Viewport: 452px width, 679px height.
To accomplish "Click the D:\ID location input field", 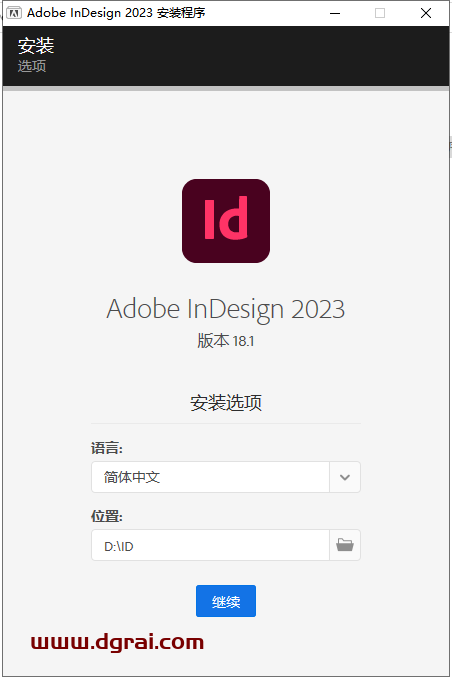I will pos(210,545).
